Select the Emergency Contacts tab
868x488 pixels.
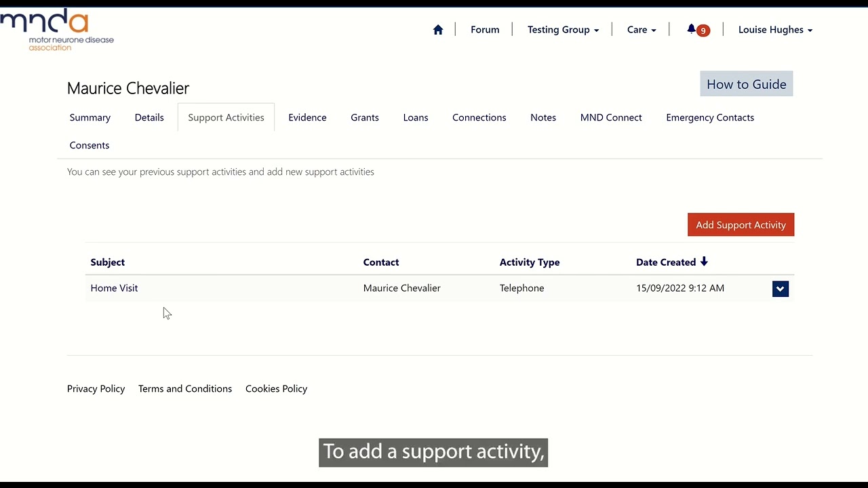coord(710,117)
